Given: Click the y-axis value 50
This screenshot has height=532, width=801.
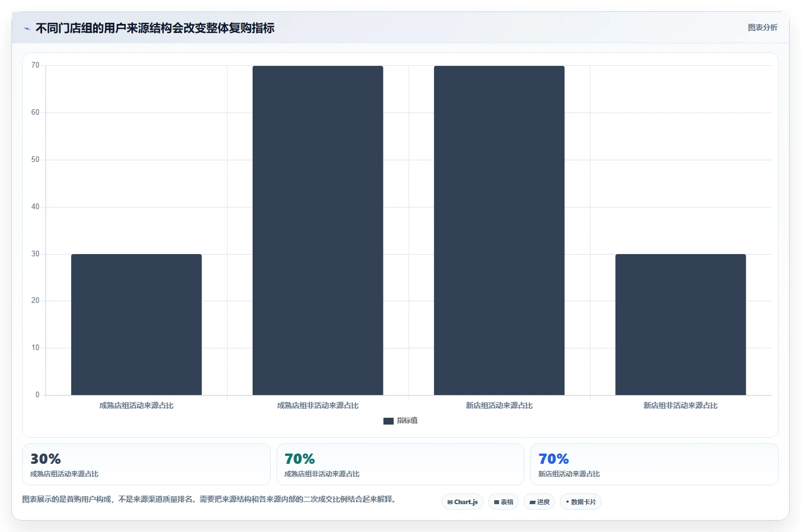Looking at the screenshot, I should (x=35, y=160).
